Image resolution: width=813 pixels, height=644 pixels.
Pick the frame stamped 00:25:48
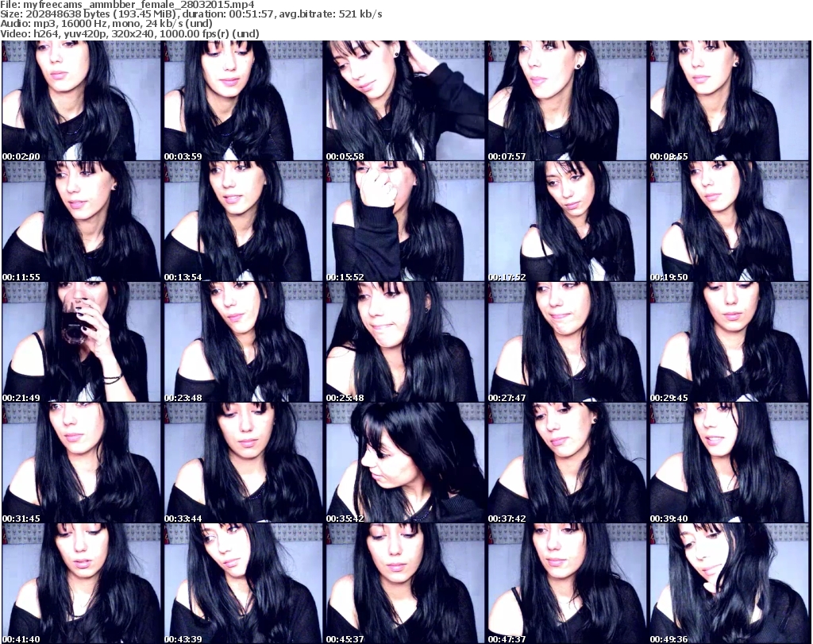click(x=405, y=342)
